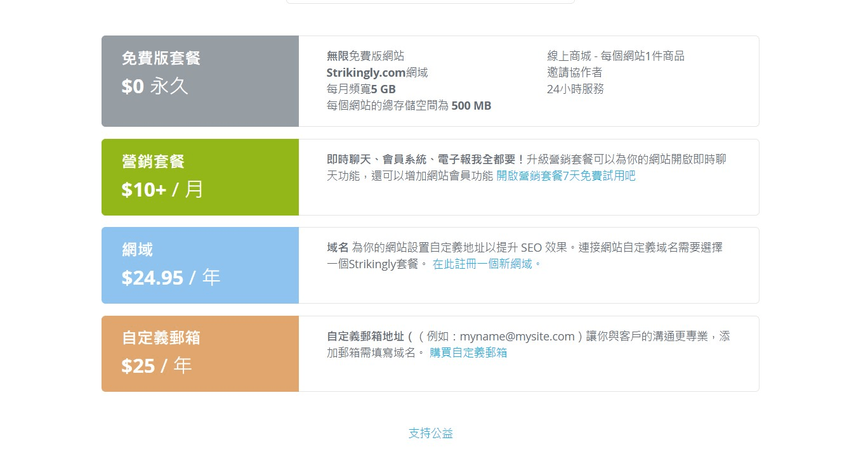This screenshot has width=868, height=459.
Task: Click the 每月頻寬5 GB feature text
Action: point(360,89)
